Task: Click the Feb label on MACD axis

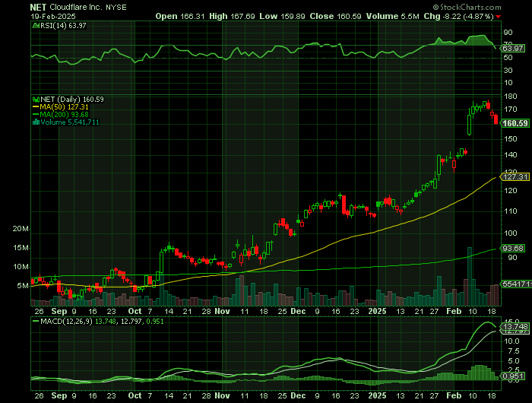Action: (x=454, y=395)
